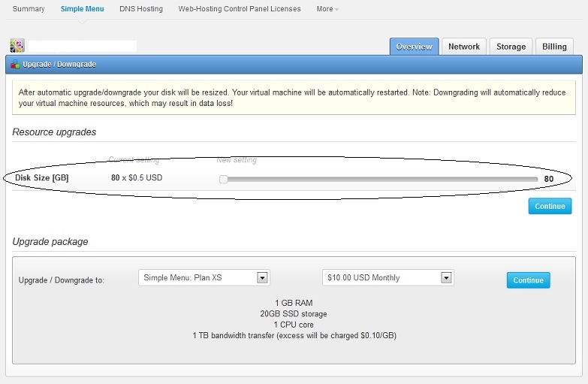Click the yellow resize warning notice
The height and width of the screenshot is (384, 588).
tap(294, 97)
